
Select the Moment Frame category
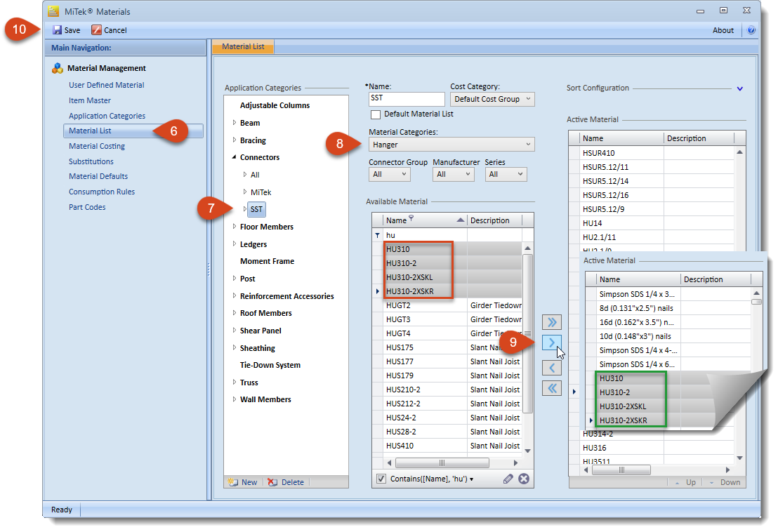coord(267,261)
